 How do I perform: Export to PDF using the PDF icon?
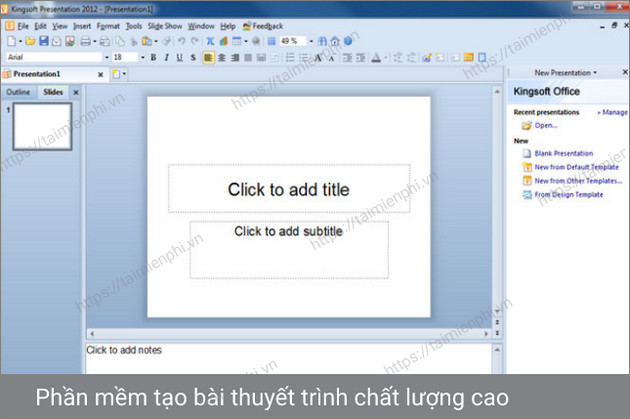tap(70, 41)
